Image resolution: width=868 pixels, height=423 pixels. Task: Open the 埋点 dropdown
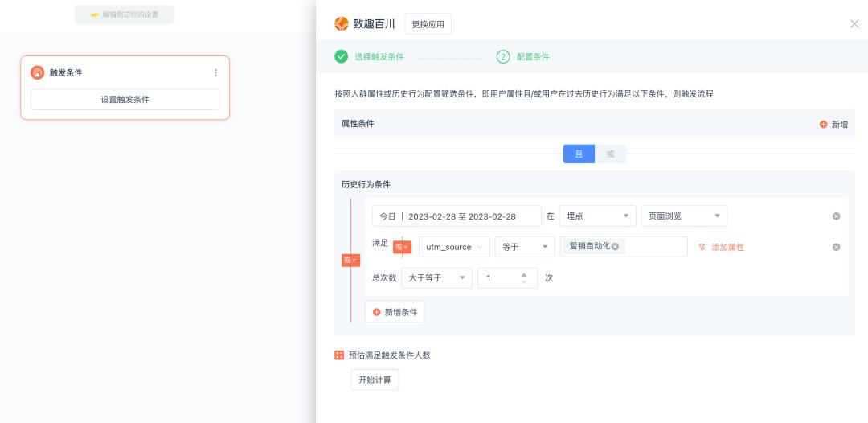point(597,216)
